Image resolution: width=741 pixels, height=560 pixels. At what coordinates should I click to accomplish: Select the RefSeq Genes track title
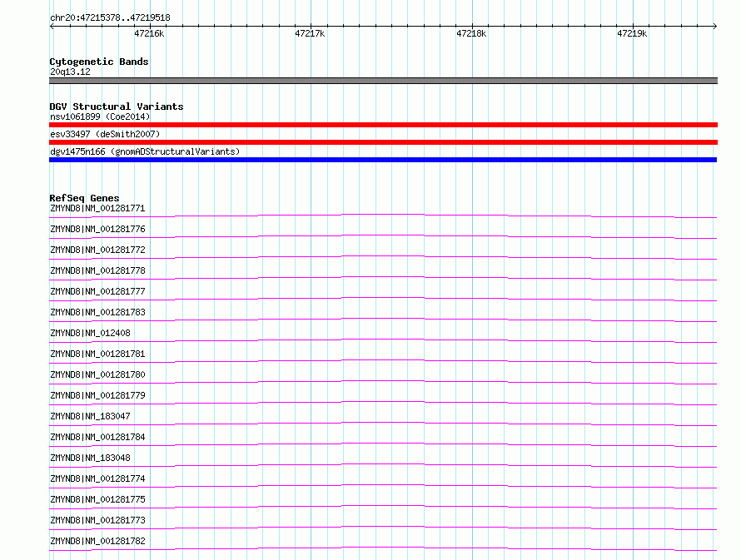coord(84,198)
